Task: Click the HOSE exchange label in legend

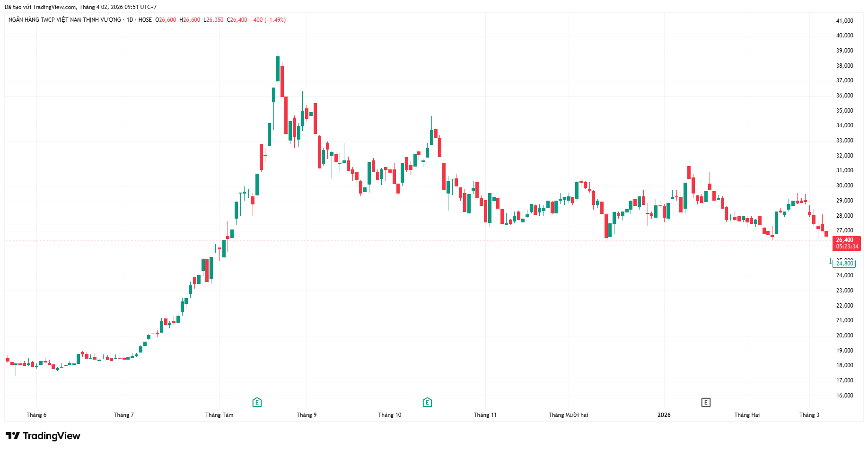Action: click(x=145, y=20)
